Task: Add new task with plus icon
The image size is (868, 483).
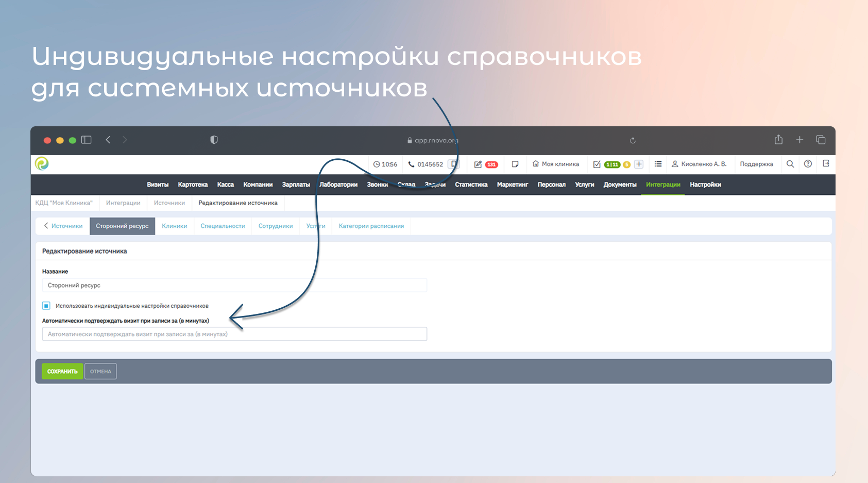Action: [x=639, y=164]
